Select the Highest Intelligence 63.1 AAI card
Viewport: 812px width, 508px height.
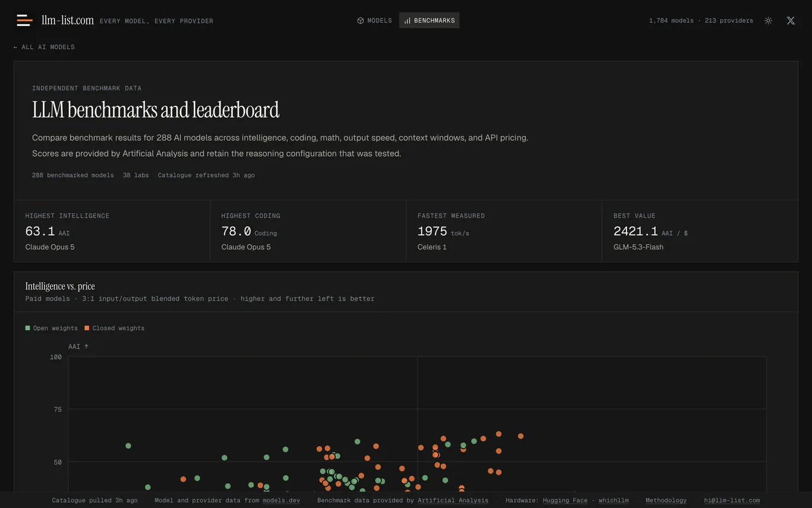click(x=112, y=231)
